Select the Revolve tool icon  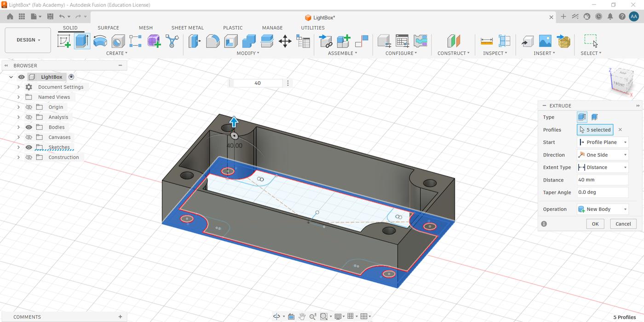tap(100, 41)
